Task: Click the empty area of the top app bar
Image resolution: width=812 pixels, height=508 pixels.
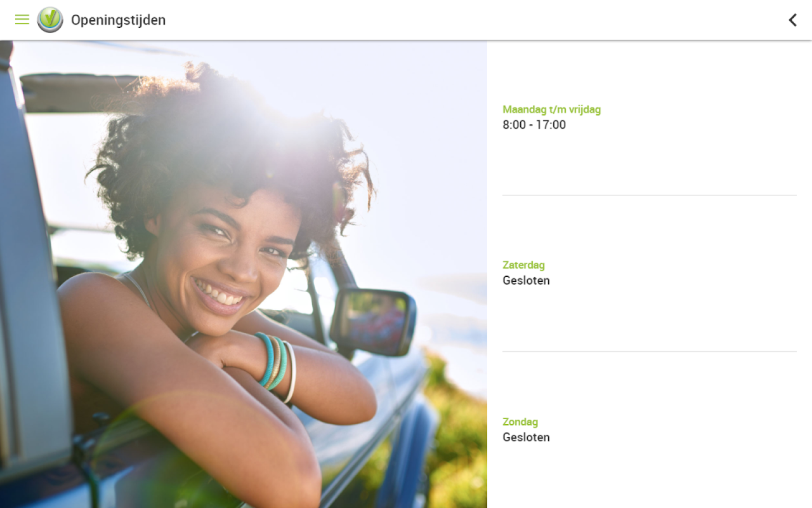Action: pyautogui.click(x=476, y=20)
